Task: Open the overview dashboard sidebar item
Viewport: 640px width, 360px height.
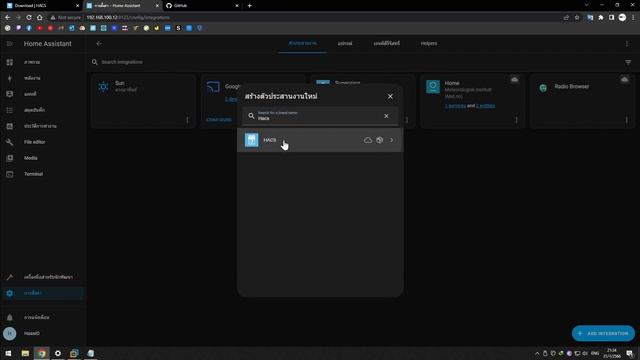Action: tap(43, 62)
